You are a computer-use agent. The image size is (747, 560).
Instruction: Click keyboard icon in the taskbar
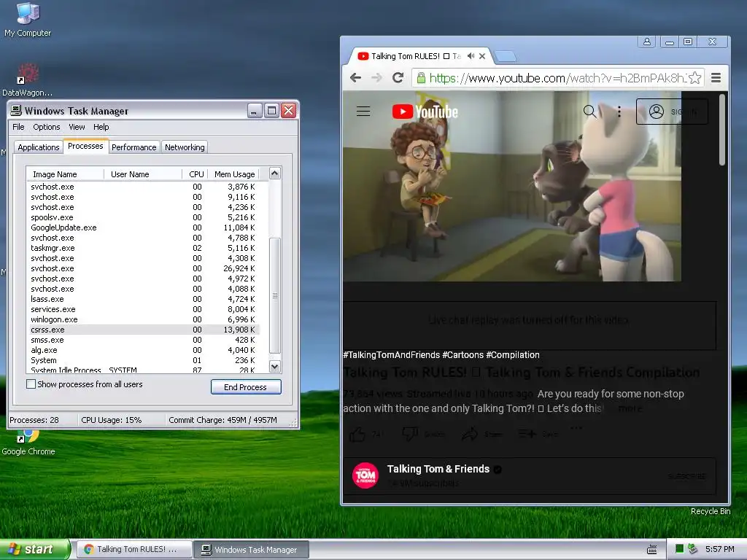click(x=652, y=550)
